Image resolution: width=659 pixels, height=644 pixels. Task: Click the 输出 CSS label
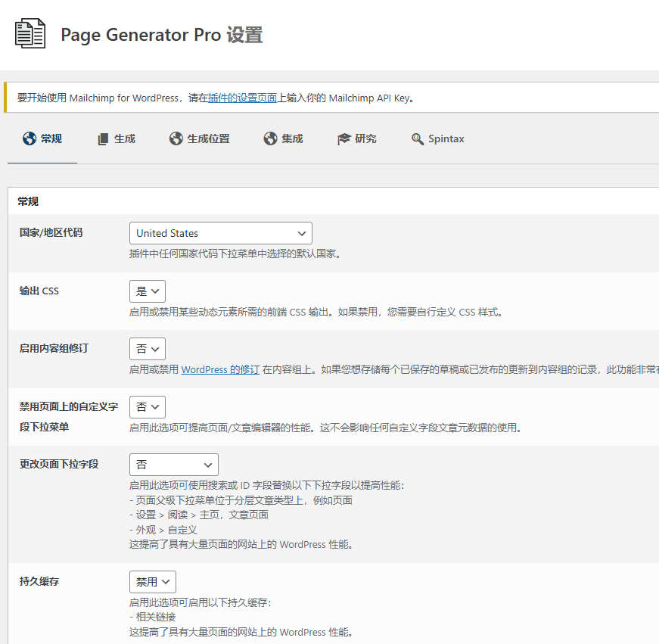tap(39, 291)
